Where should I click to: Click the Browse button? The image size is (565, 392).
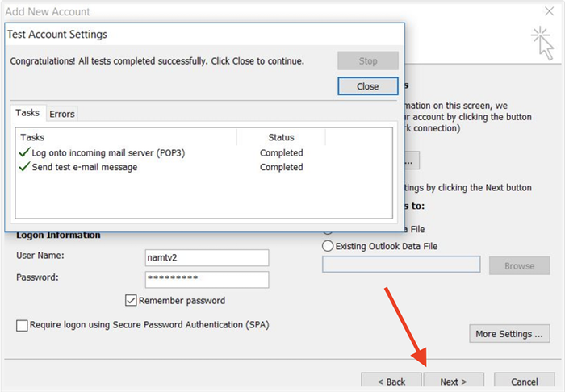(519, 266)
